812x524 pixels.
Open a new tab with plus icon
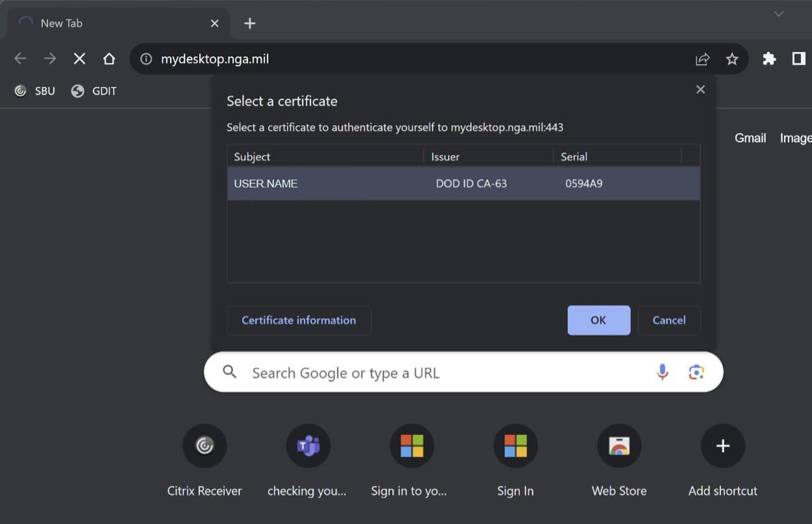click(249, 23)
